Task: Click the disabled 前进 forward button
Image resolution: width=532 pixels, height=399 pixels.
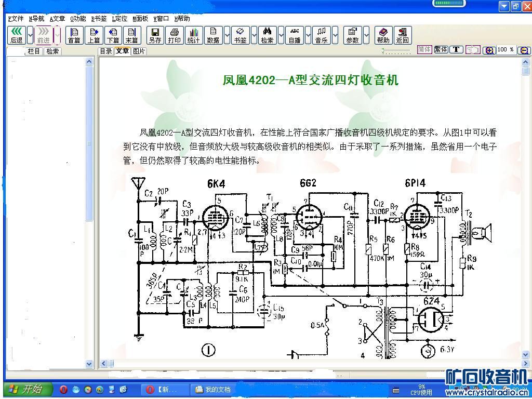Action: tap(44, 35)
